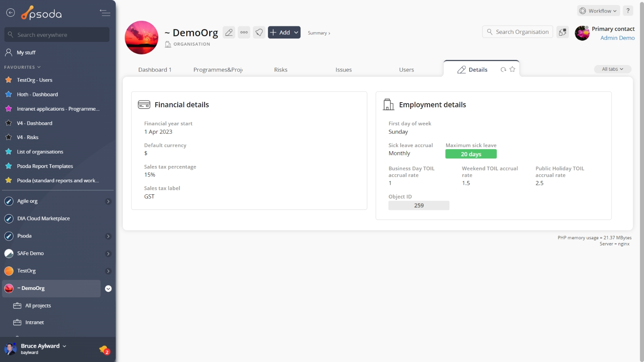Open Admin Demo contact link
This screenshot has height=362, width=644.
617,38
